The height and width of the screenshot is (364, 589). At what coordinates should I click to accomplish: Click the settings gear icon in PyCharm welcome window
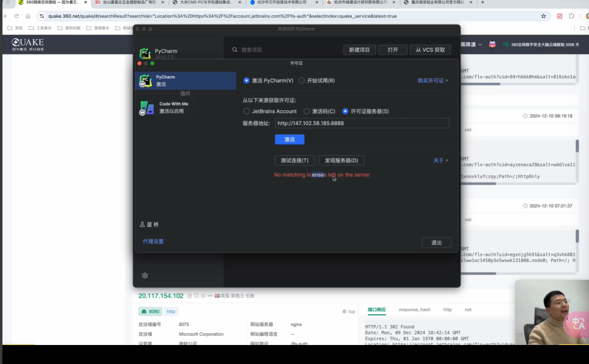coord(145,276)
